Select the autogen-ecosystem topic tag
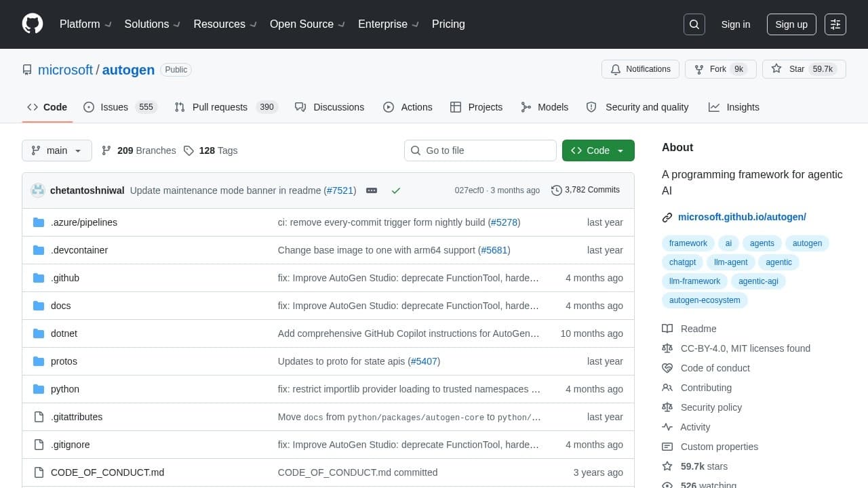 [x=705, y=300]
